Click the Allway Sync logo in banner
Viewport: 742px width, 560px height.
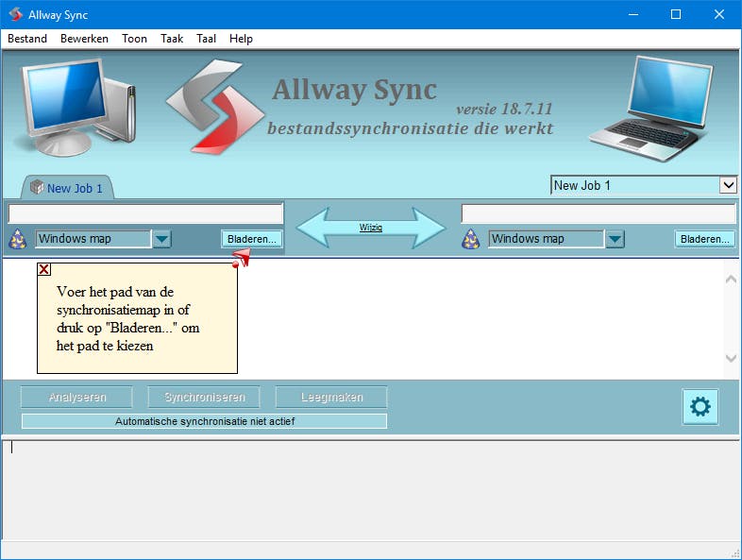point(215,107)
